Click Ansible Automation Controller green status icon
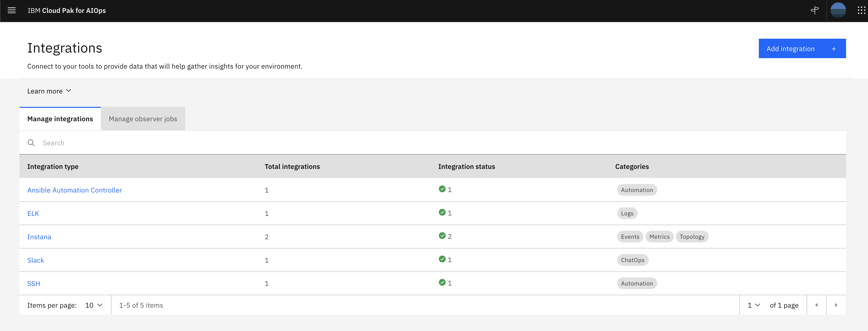Screen dimensions: 868x331 442,189
